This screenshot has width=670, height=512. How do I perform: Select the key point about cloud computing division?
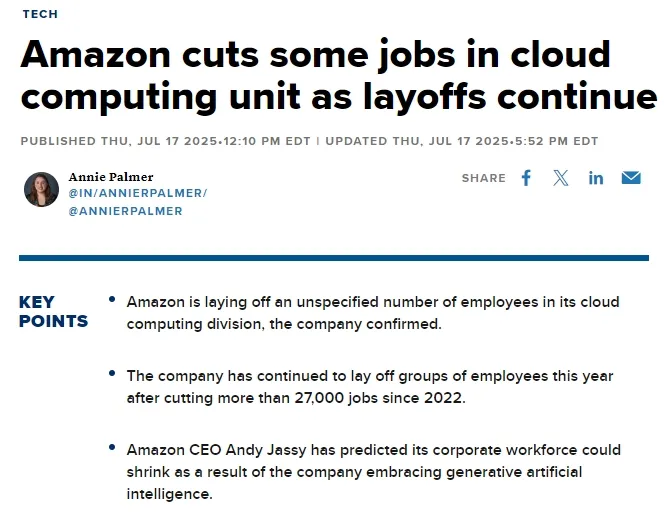373,313
